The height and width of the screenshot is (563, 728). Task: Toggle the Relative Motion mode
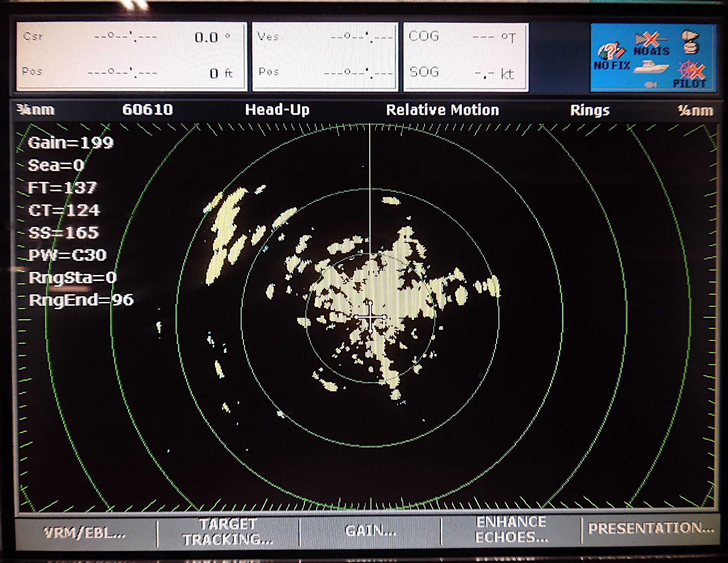442,110
